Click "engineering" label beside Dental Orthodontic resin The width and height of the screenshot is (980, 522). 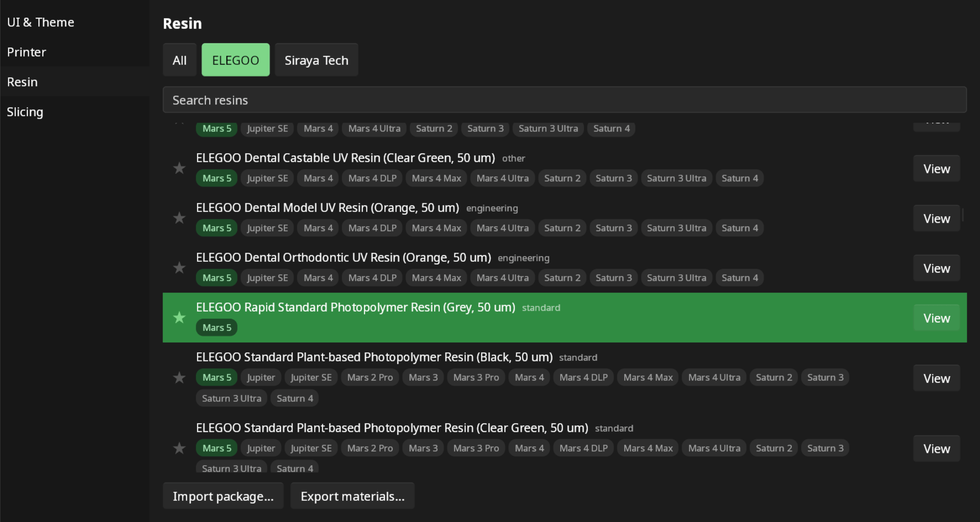[x=524, y=258]
